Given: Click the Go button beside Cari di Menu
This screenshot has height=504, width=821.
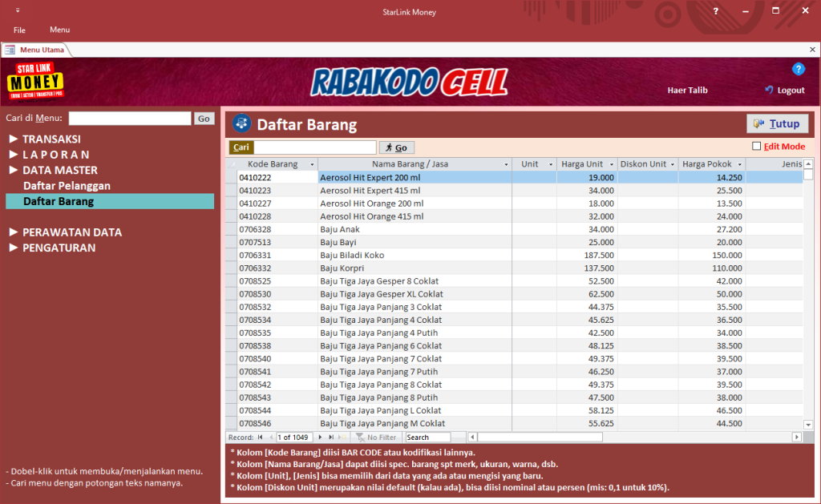Looking at the screenshot, I should click(204, 119).
